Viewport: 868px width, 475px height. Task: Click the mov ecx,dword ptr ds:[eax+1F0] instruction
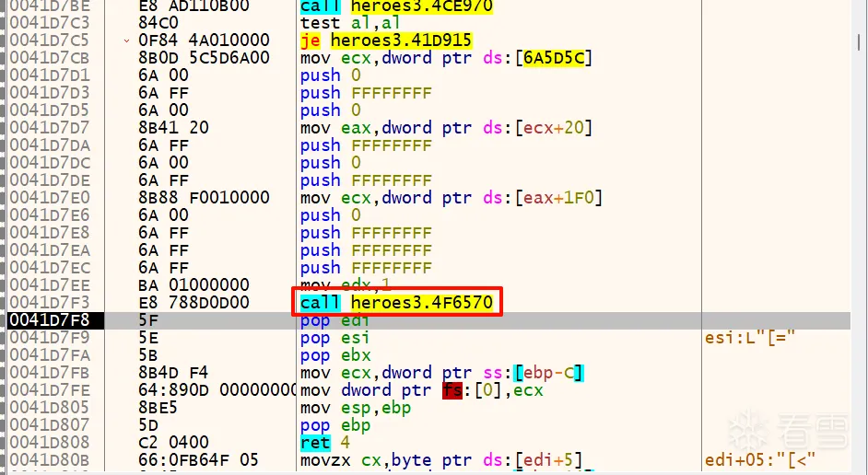pyautogui.click(x=452, y=198)
